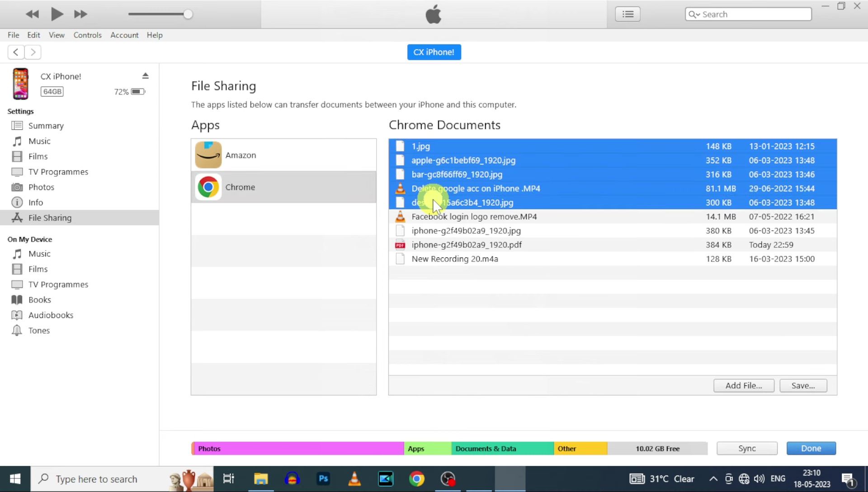
Task: Open Music under On My Device
Action: coord(39,254)
